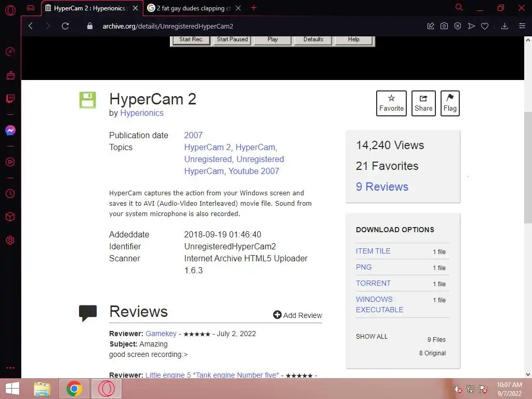Reload the current page
532x399 pixels.
click(65, 26)
